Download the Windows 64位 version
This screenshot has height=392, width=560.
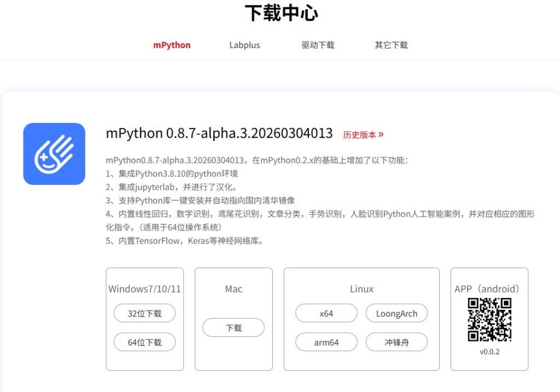click(x=145, y=342)
